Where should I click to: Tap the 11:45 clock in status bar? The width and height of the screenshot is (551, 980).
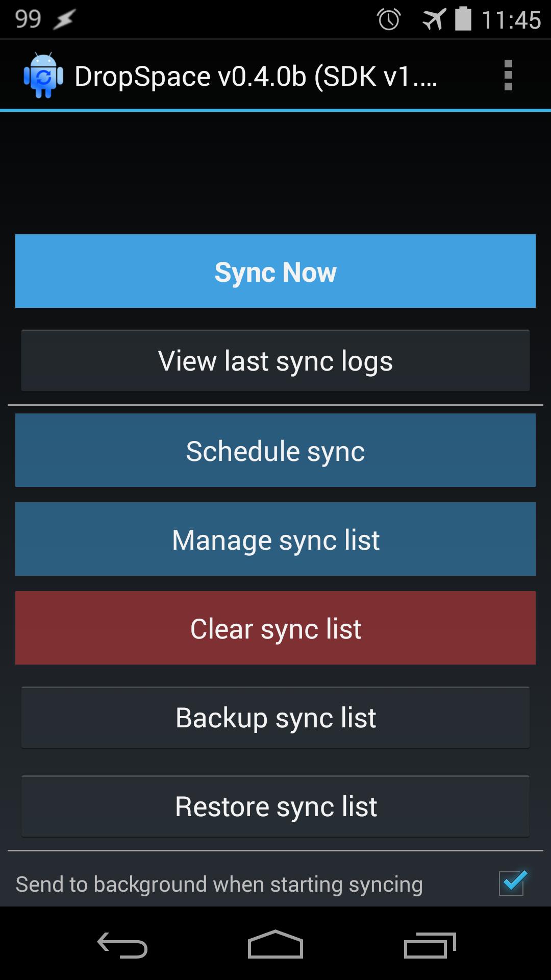coord(511,20)
